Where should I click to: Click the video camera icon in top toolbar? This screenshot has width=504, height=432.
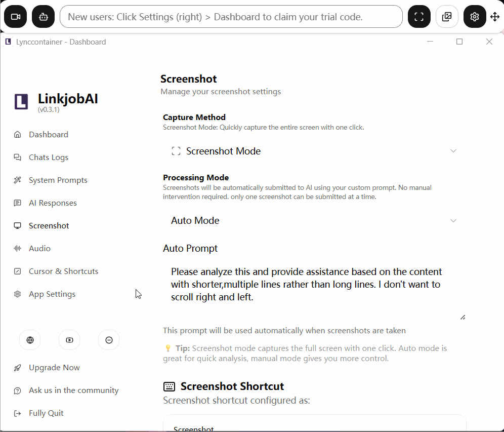15,16
